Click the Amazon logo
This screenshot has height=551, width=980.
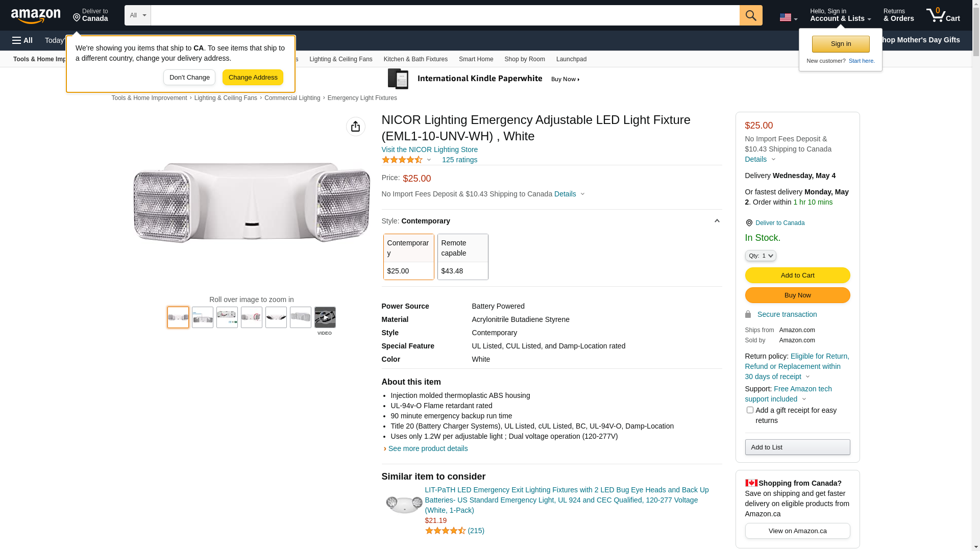(x=36, y=16)
